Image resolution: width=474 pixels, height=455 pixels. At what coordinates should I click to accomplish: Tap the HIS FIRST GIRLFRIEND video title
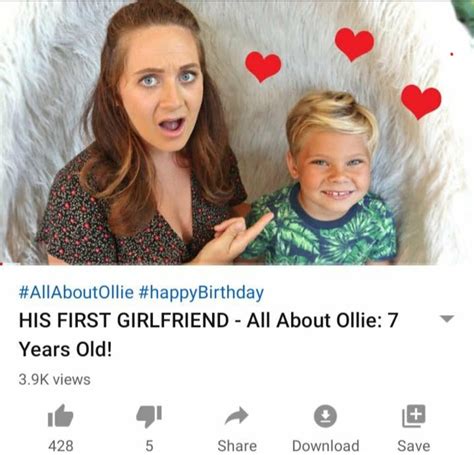click(209, 334)
